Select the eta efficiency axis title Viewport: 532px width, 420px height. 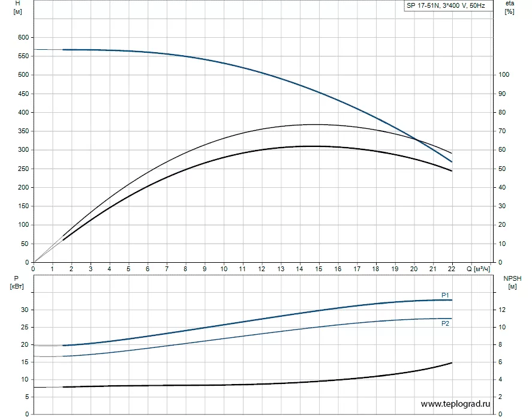509,8
